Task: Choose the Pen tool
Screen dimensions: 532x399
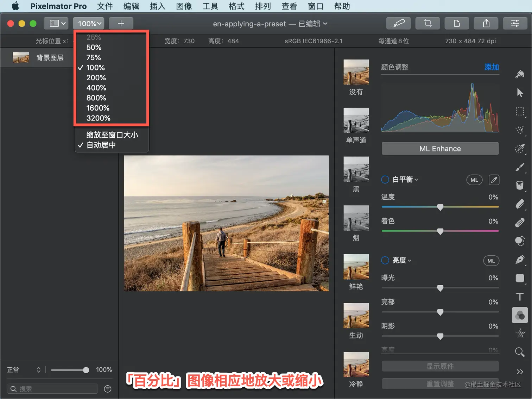Action: point(520,260)
